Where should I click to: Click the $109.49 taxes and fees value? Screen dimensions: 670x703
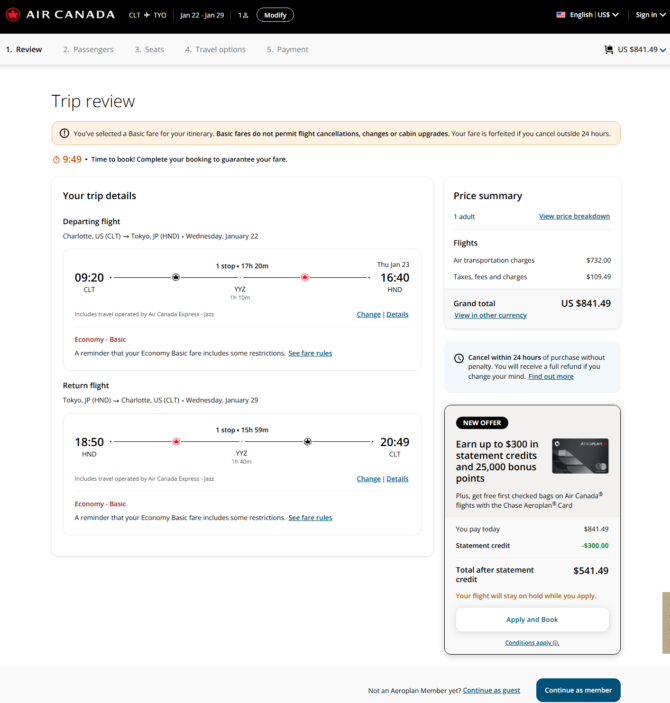(x=599, y=277)
